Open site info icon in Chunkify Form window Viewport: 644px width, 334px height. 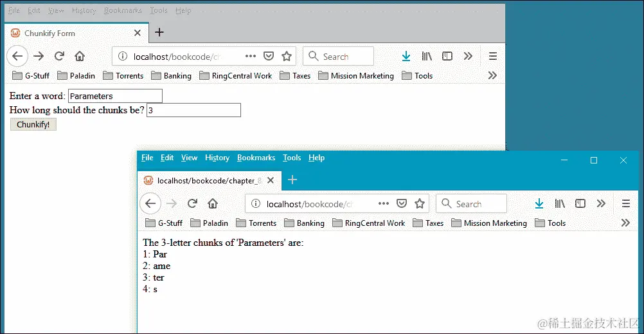[x=122, y=57]
